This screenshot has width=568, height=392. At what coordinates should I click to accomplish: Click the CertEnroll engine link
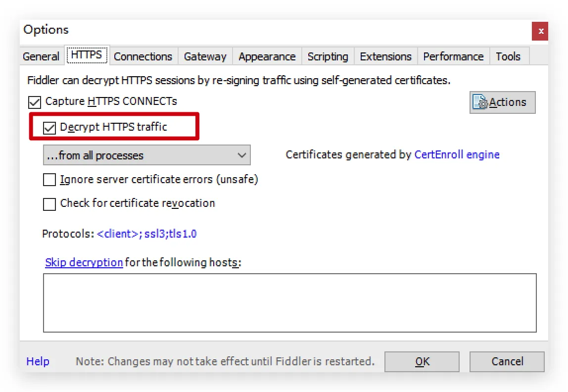[x=457, y=155]
